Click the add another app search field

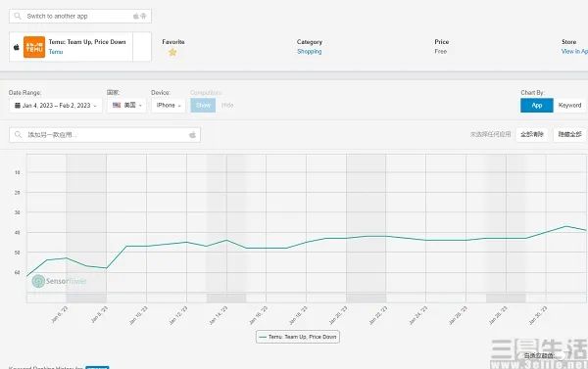105,135
